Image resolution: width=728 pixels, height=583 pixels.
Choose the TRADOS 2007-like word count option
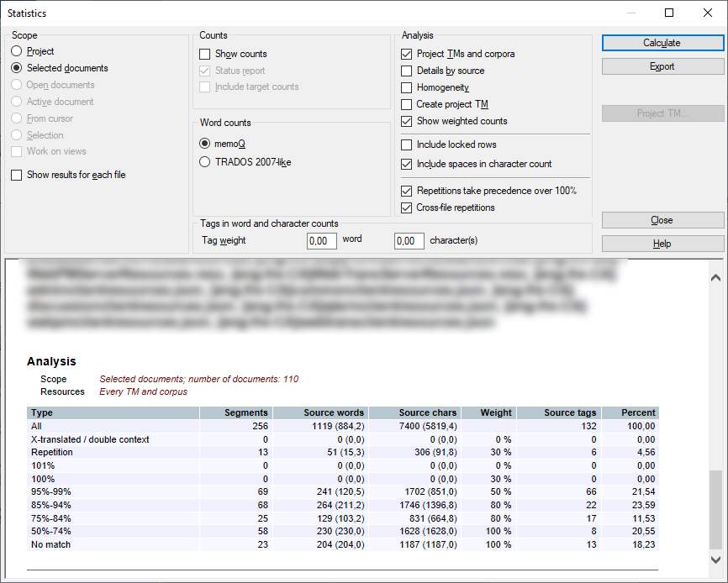click(x=204, y=161)
